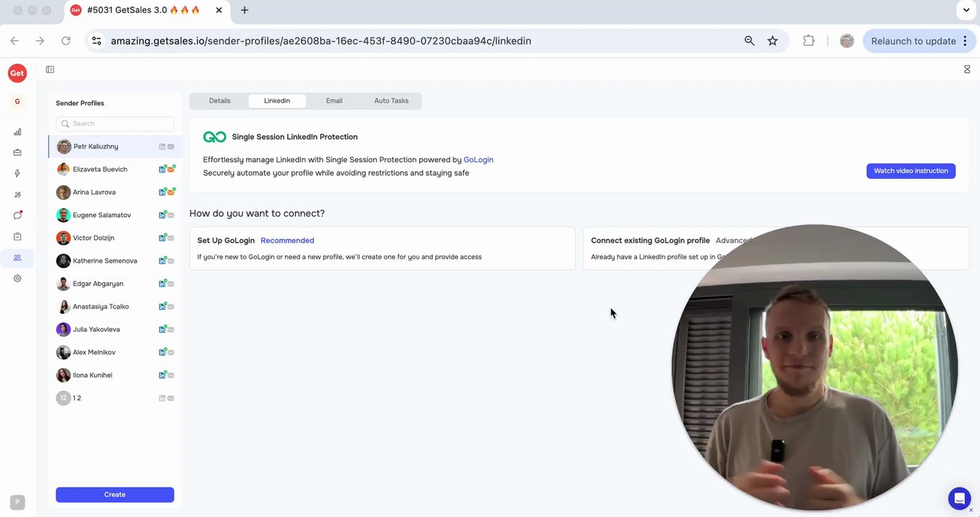
Task: Open the settings gear sidebar icon
Action: [x=17, y=279]
